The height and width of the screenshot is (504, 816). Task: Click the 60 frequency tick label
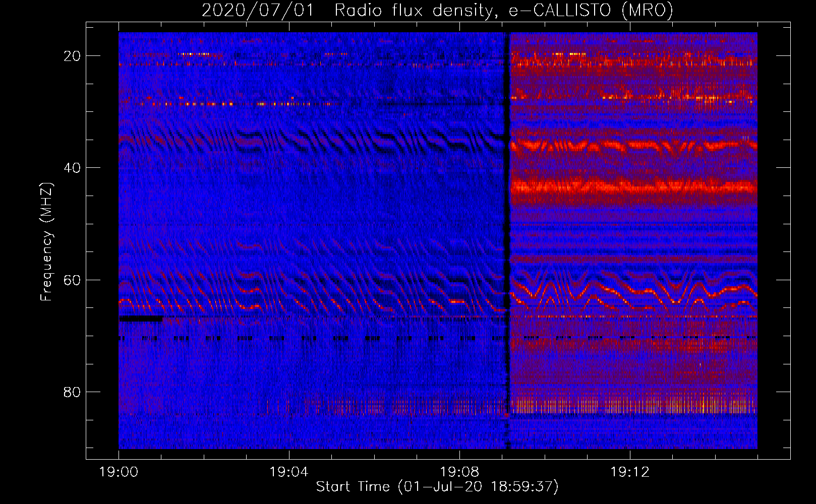coord(72,280)
